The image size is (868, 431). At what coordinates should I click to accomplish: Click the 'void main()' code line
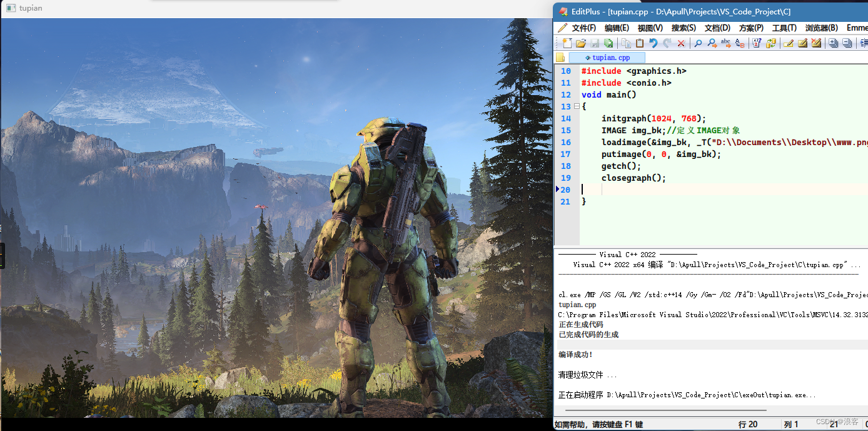608,95
